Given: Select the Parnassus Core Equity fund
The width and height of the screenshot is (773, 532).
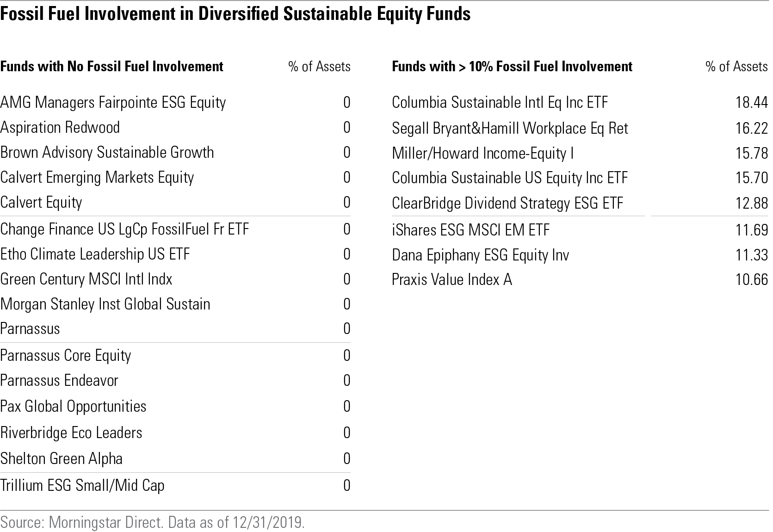Looking at the screenshot, I should 66,355.
